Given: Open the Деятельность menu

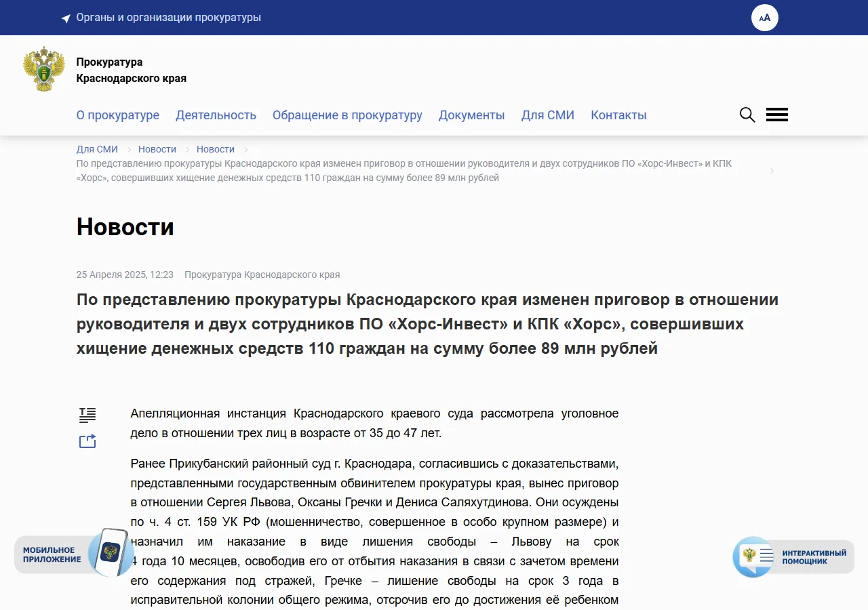Looking at the screenshot, I should click(x=216, y=115).
